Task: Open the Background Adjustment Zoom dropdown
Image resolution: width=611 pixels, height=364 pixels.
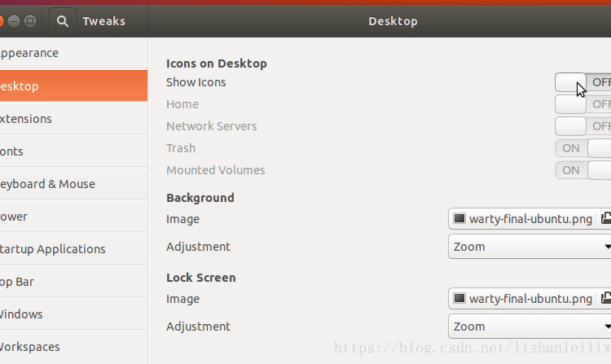Action: pyautogui.click(x=530, y=247)
